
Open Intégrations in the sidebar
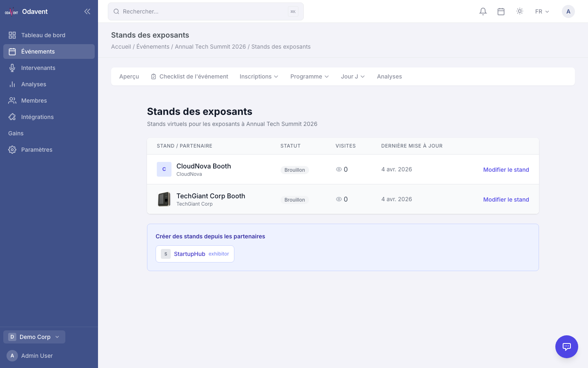pyautogui.click(x=49, y=117)
